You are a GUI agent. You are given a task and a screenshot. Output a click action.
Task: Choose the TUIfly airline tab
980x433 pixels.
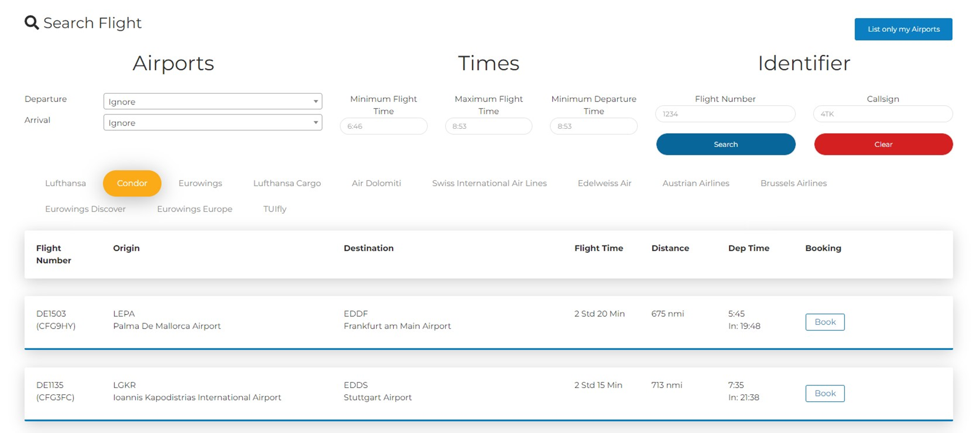[x=274, y=209]
